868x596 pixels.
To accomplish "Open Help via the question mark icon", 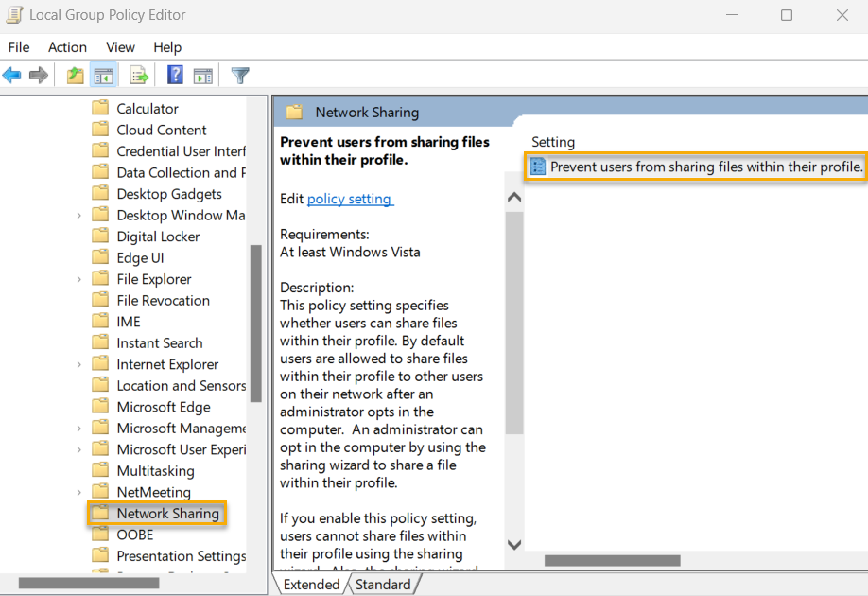I will [175, 75].
